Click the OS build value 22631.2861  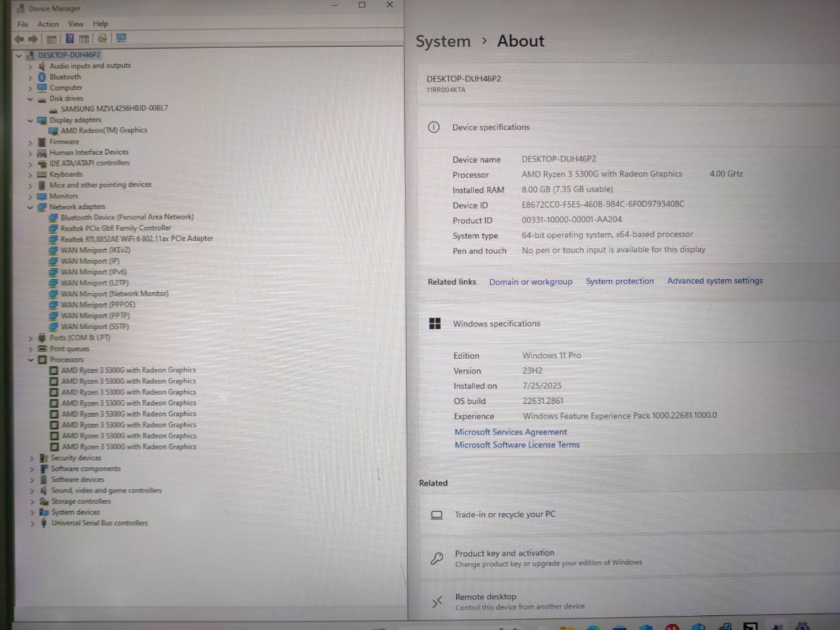click(x=543, y=401)
